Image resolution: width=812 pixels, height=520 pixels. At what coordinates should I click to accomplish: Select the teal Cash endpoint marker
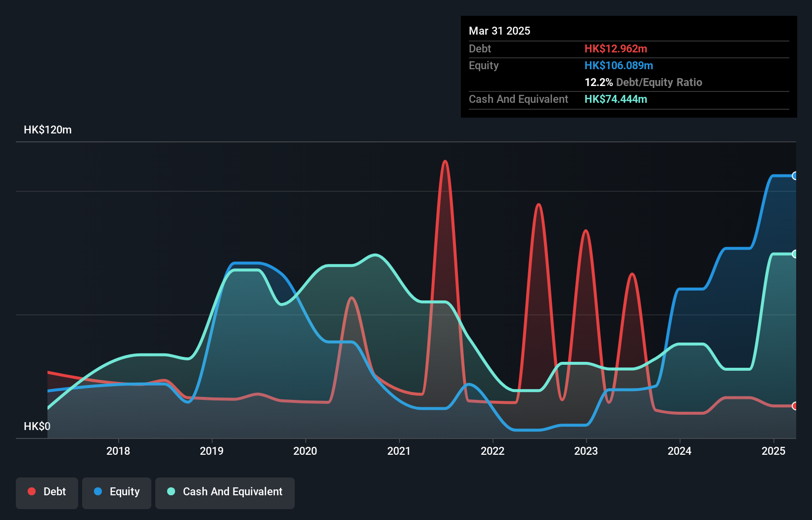coord(795,254)
